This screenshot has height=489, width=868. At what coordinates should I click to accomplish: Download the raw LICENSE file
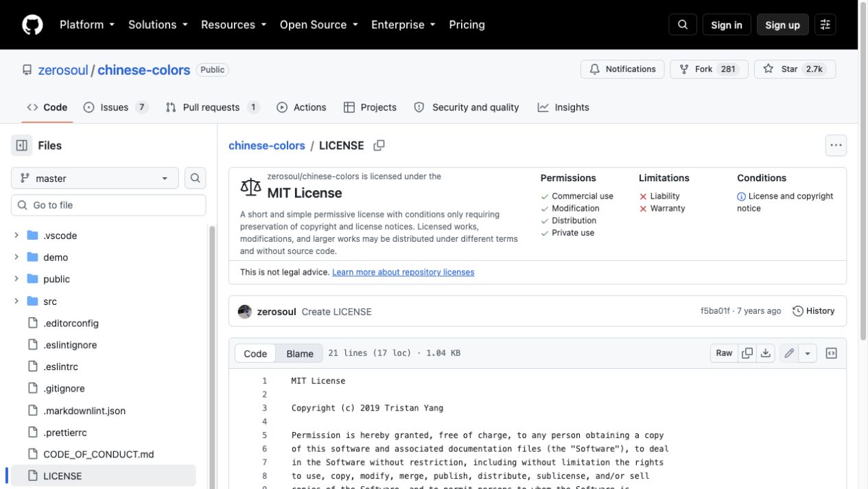coord(766,353)
